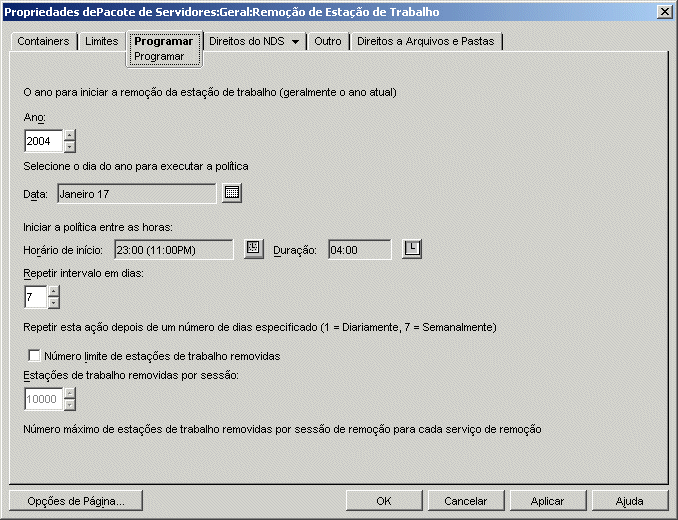The width and height of the screenshot is (678, 520).
Task: Click 'Selecione o dia do ano' text
Action: tap(136, 166)
